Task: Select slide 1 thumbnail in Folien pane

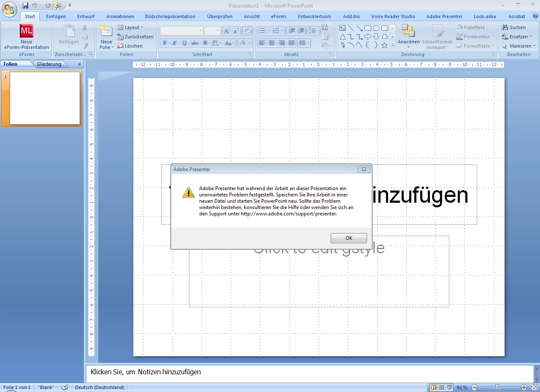Action: (x=45, y=98)
